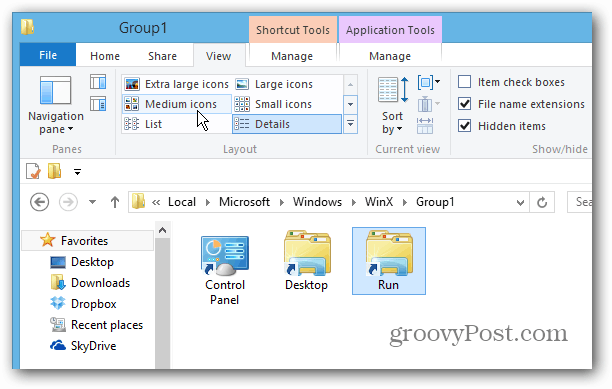Image resolution: width=612 pixels, height=389 pixels.
Task: Click layout gallery down arrow
Action: 350,104
